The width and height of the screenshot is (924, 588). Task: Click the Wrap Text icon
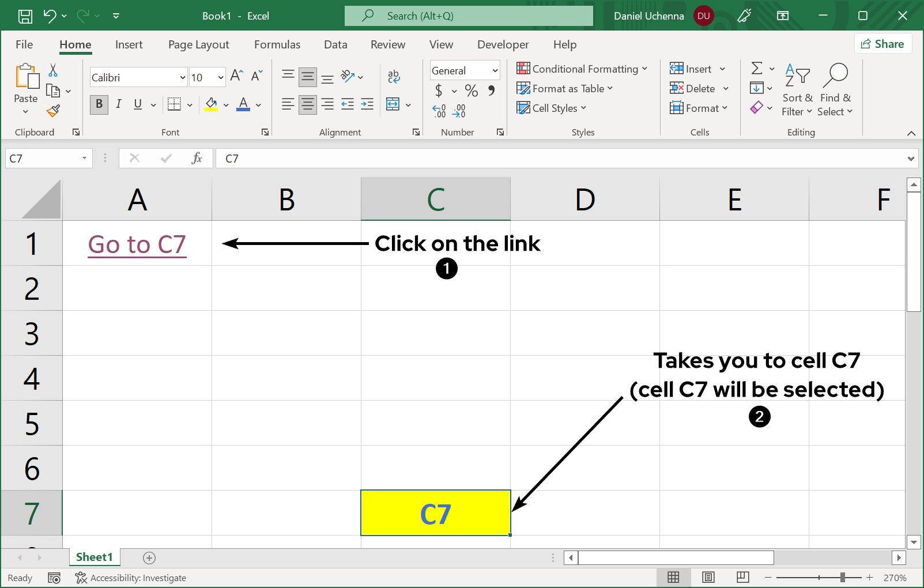394,76
